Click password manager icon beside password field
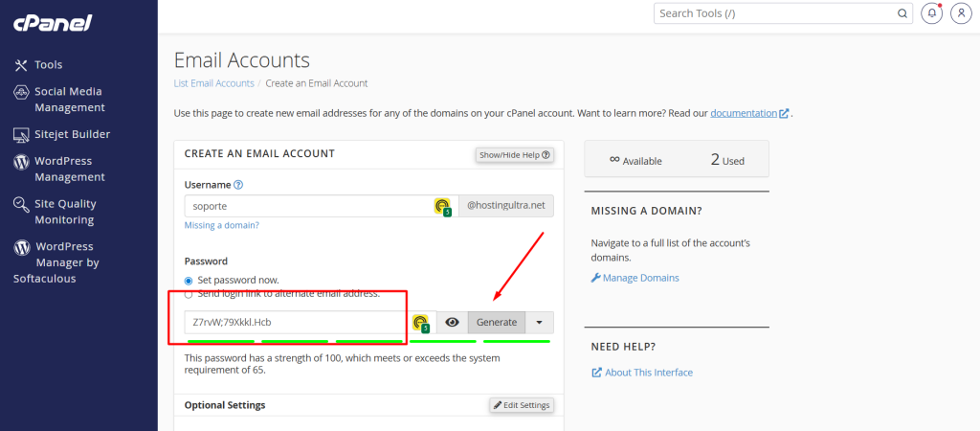This screenshot has height=431, width=980. [x=420, y=323]
